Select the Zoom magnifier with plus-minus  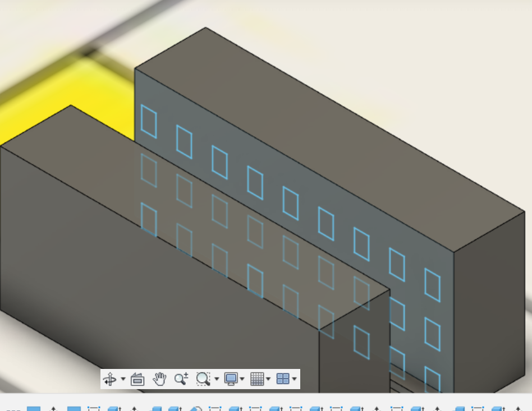[x=181, y=379]
